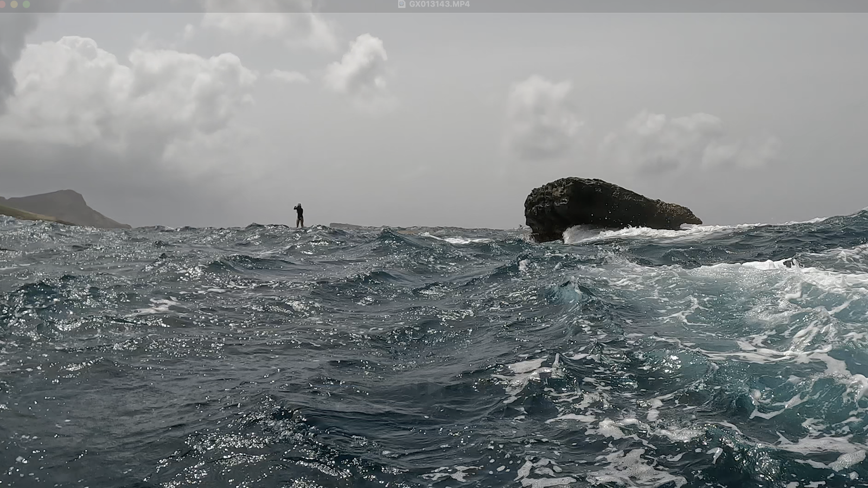Click the GX013143.MP4 window title
This screenshot has width=868, height=488.
point(439,4)
